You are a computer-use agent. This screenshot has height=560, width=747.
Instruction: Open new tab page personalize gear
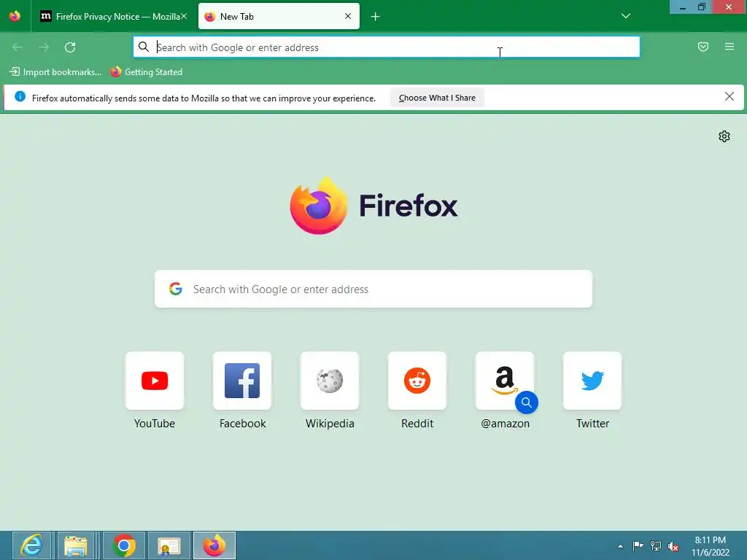[724, 136]
